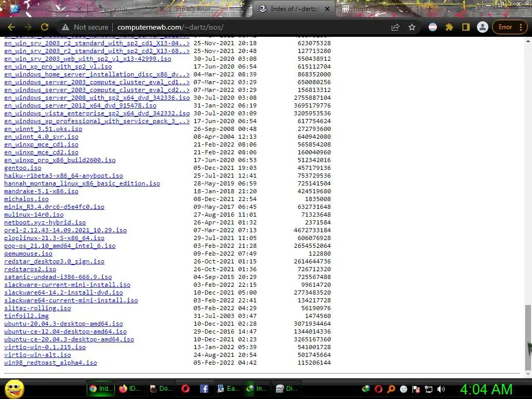
Task: Download pop-os_21.10_amd64_intel_6.iso
Action: click(x=60, y=246)
